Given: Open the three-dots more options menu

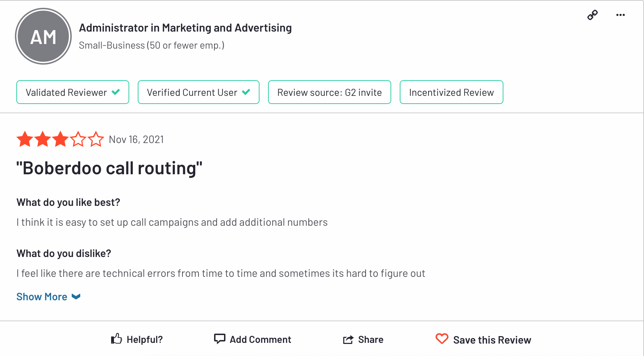Looking at the screenshot, I should pos(620,15).
